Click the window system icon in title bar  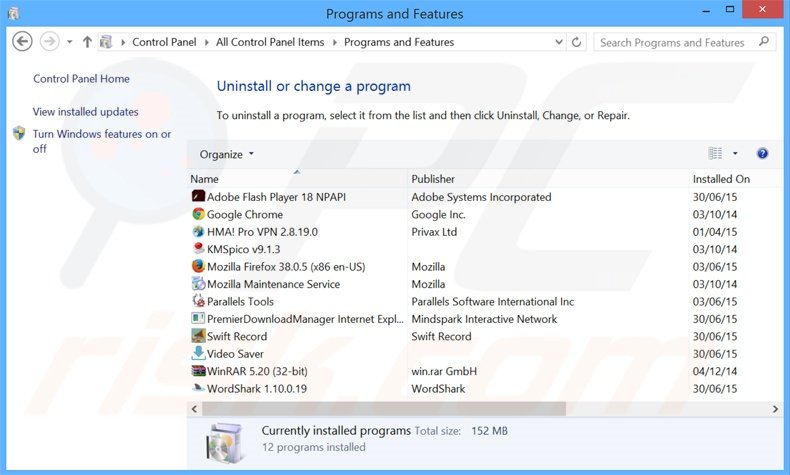pos(14,14)
